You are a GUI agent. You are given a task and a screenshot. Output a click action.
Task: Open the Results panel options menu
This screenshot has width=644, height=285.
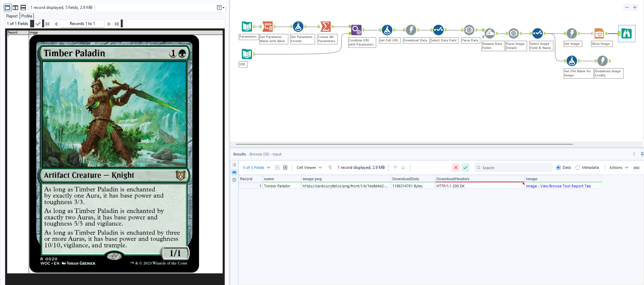(634, 154)
